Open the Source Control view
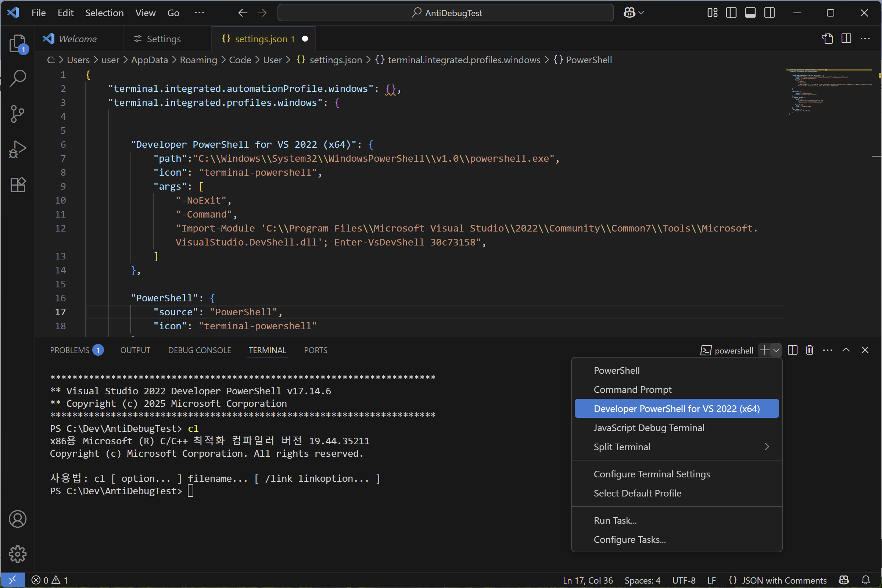Viewport: 882px width, 588px height. 17,114
